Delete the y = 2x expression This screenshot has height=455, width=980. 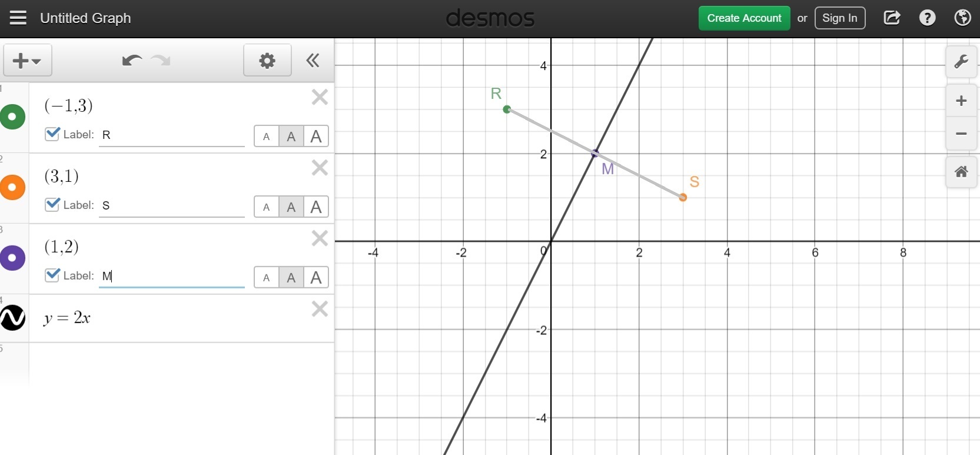pos(320,309)
